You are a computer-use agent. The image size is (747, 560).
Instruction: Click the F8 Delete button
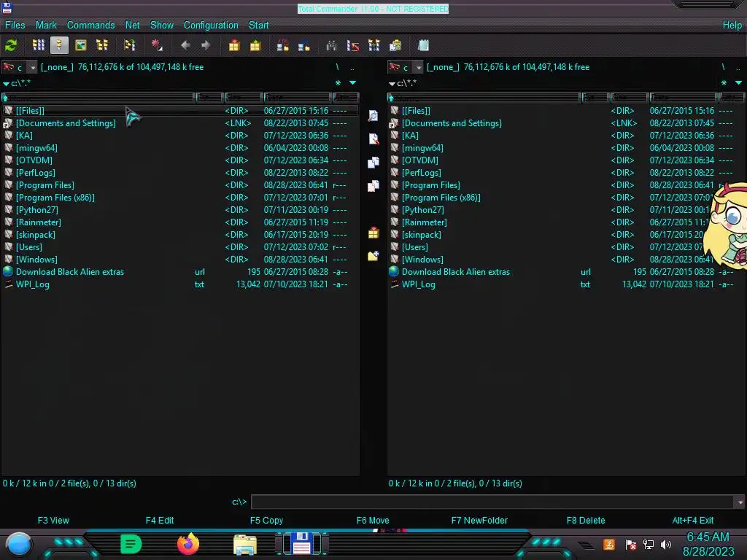coord(586,521)
